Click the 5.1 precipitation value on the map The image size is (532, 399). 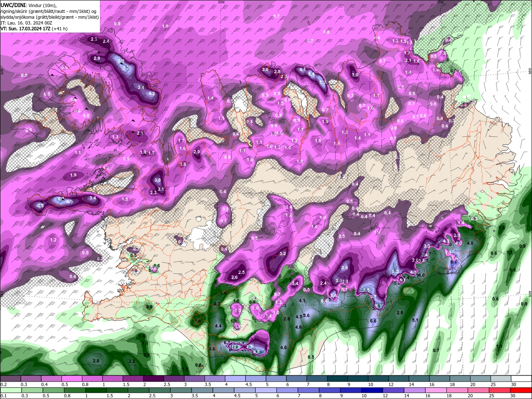pyautogui.click(x=415, y=320)
